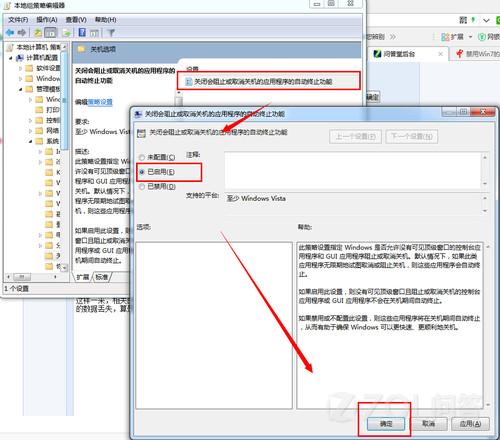Open help via the blue question mark icon

point(82,32)
